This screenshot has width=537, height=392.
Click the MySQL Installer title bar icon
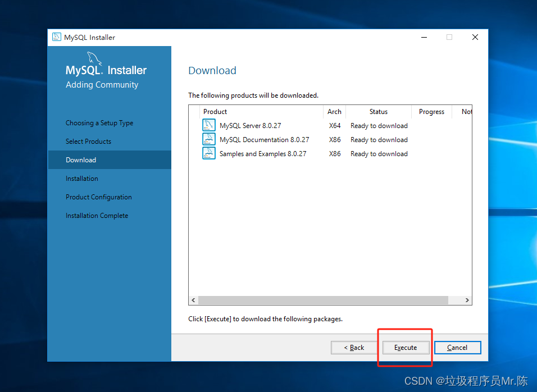click(57, 37)
